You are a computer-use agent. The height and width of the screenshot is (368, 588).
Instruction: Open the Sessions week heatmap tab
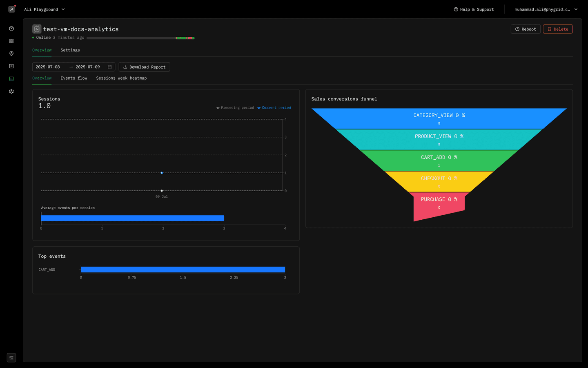coord(121,78)
